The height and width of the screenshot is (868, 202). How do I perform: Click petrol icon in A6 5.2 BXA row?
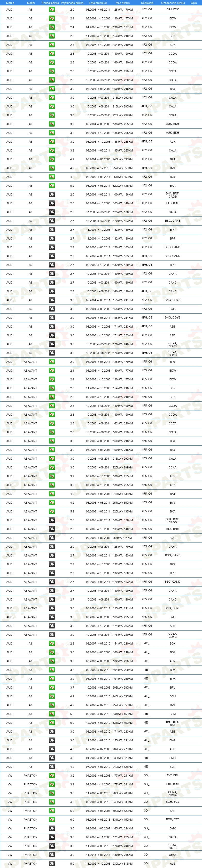tap(52, 186)
